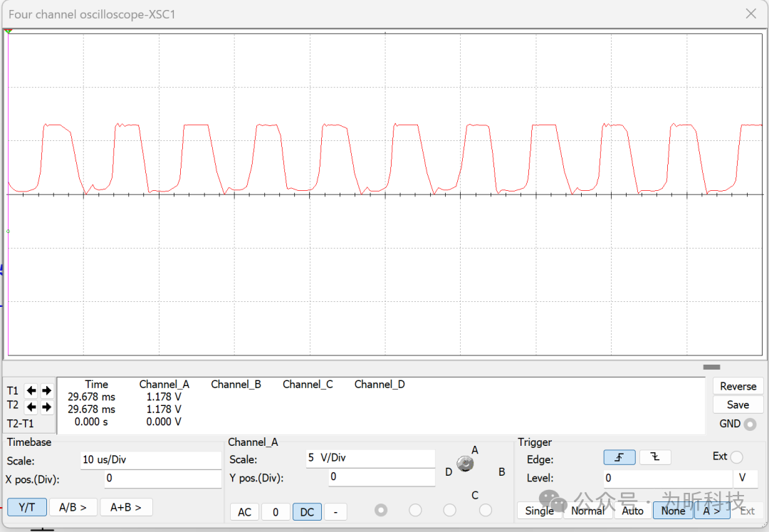The width and height of the screenshot is (769, 532).
Task: Set trigger mode to Normal
Action: pos(587,511)
